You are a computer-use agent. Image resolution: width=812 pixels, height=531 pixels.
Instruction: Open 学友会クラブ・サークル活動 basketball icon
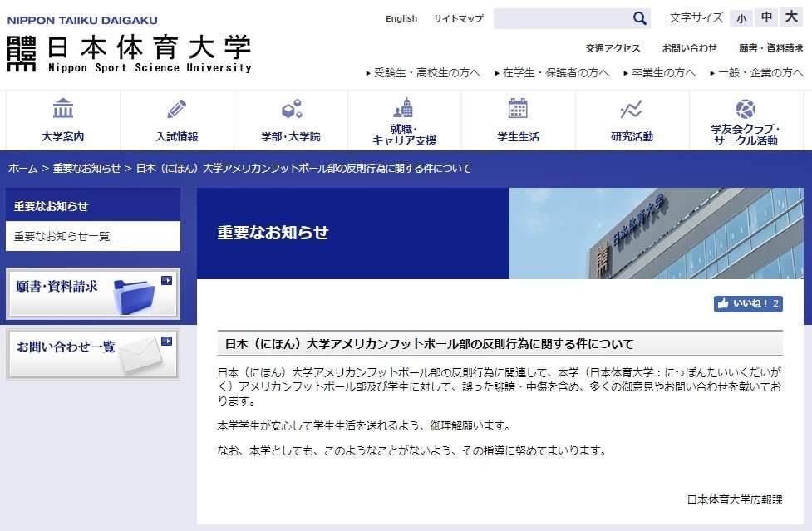(x=744, y=107)
